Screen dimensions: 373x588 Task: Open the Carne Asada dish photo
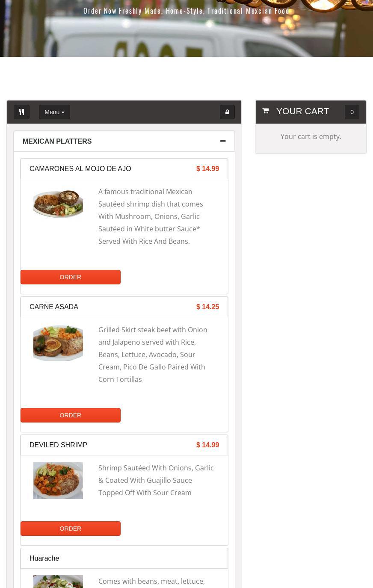(x=58, y=343)
